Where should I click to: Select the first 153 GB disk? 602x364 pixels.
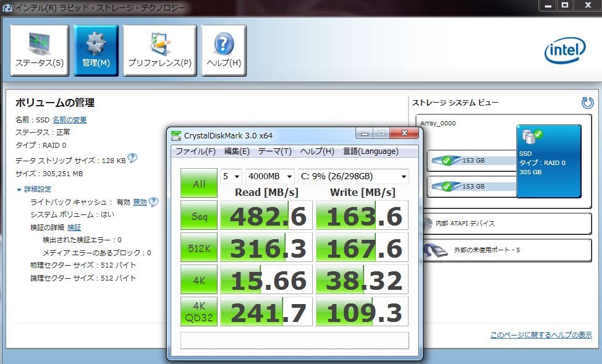click(x=472, y=161)
